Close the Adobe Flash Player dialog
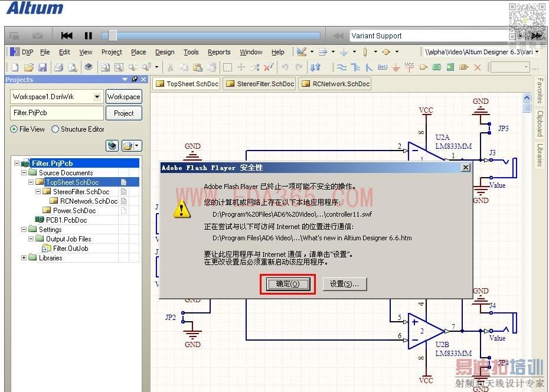 click(465, 168)
